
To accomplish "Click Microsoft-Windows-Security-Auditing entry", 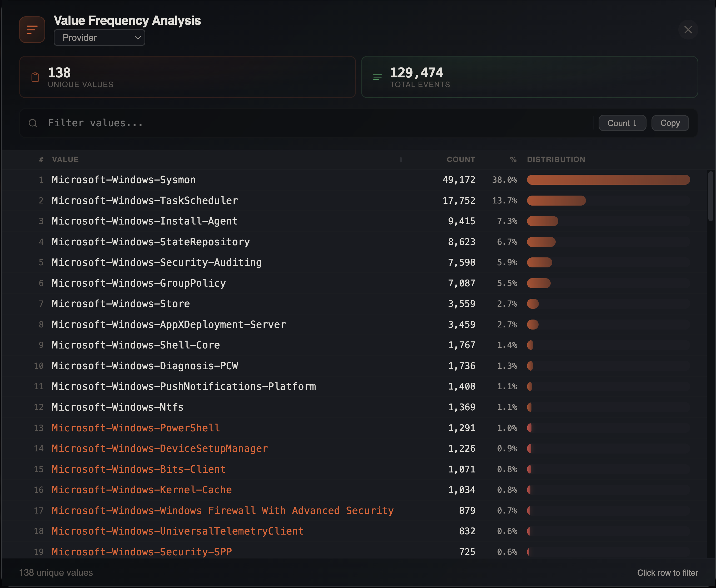I will pos(156,262).
